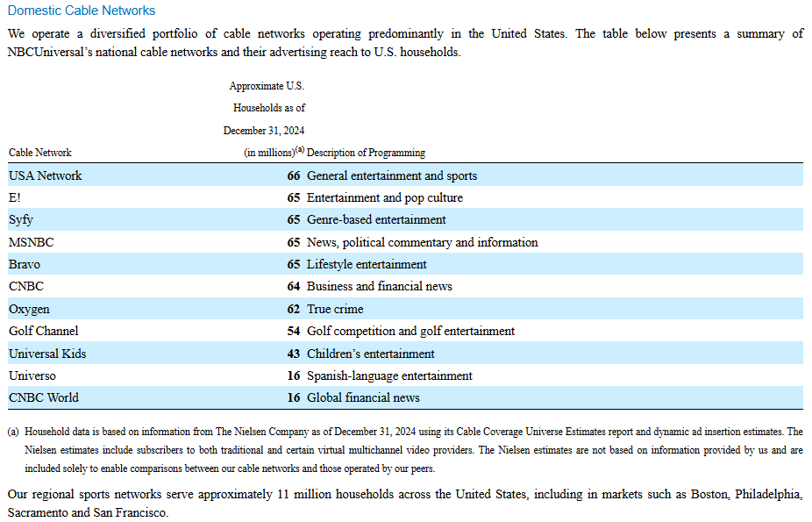Click the 'Approximate U.S.' header line

tap(267, 86)
